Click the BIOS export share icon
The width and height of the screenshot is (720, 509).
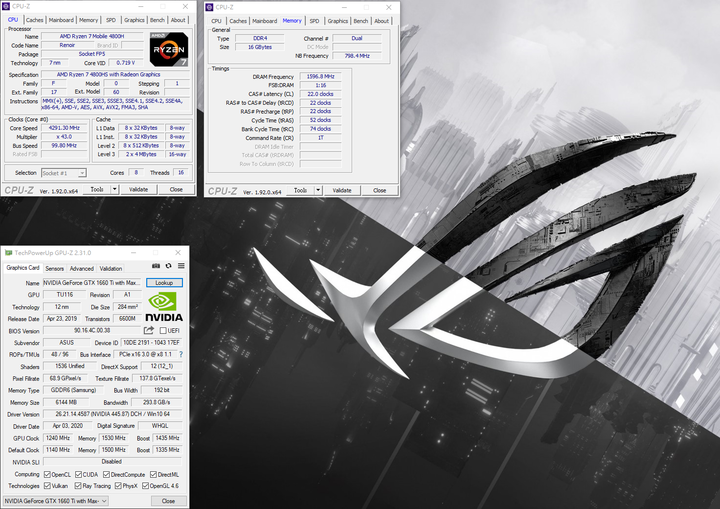coord(148,330)
